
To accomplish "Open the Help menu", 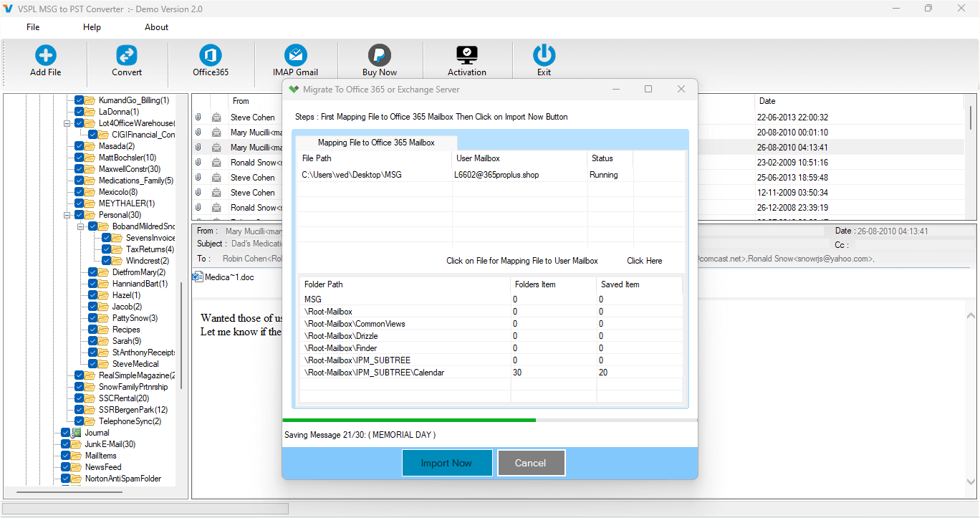I will pos(92,27).
